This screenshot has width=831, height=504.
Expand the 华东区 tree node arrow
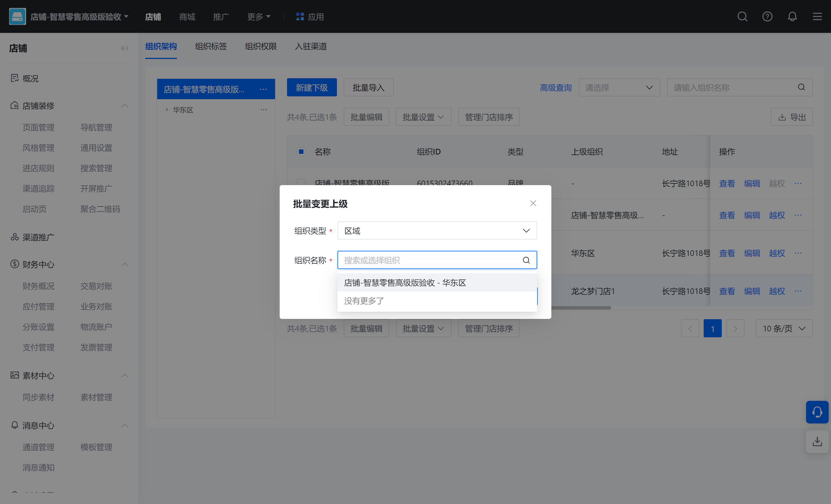[167, 110]
